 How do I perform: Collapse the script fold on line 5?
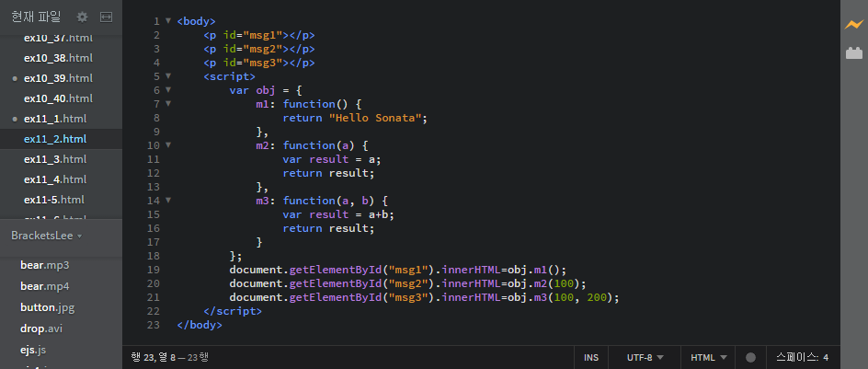click(x=168, y=75)
